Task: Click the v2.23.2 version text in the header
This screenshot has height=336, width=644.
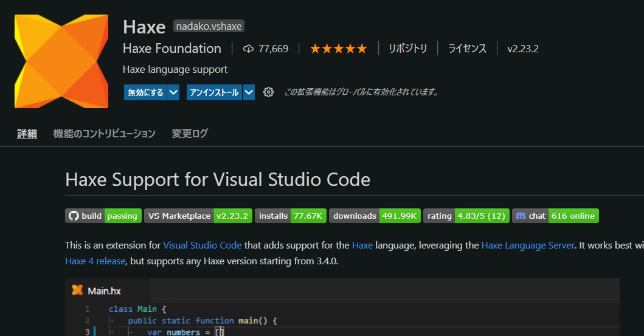Action: click(x=523, y=49)
